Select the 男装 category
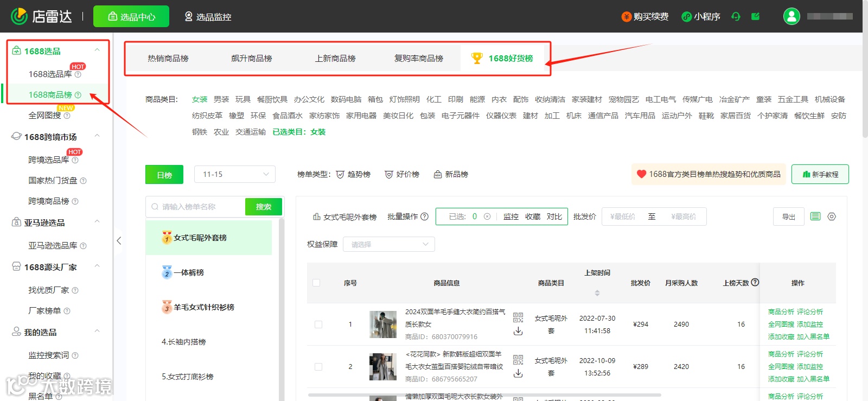Screen dimensions: 868x401 [x=221, y=99]
